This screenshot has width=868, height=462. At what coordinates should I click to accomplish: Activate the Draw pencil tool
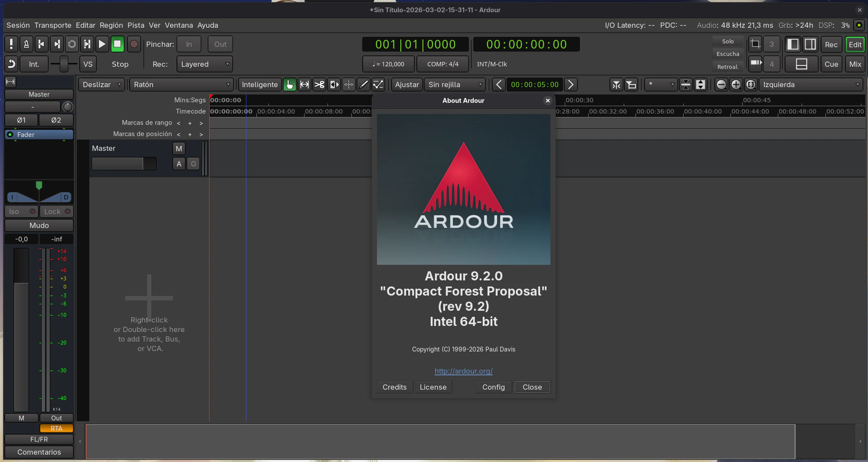[364, 85]
